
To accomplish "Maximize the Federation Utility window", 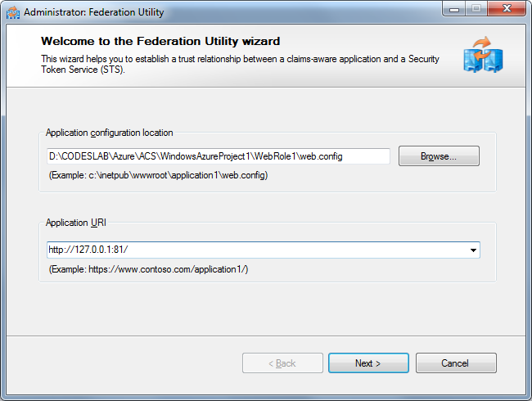I will click(x=476, y=11).
